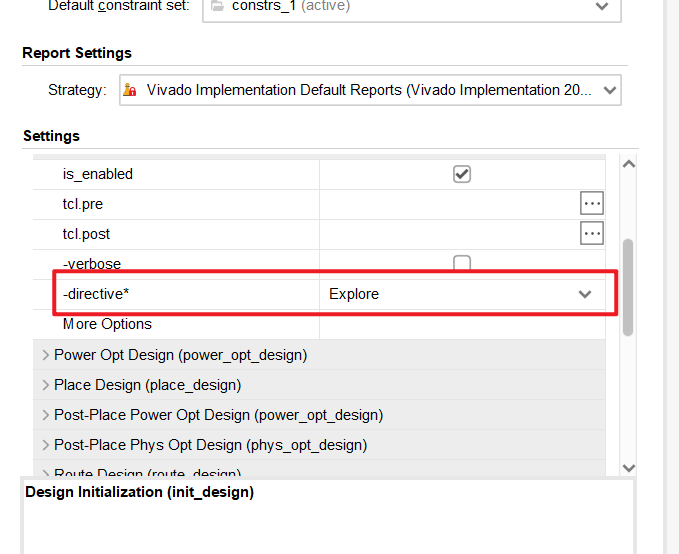Expand Post-Place Phys Opt Design section
The height and width of the screenshot is (554, 679).
(x=45, y=445)
